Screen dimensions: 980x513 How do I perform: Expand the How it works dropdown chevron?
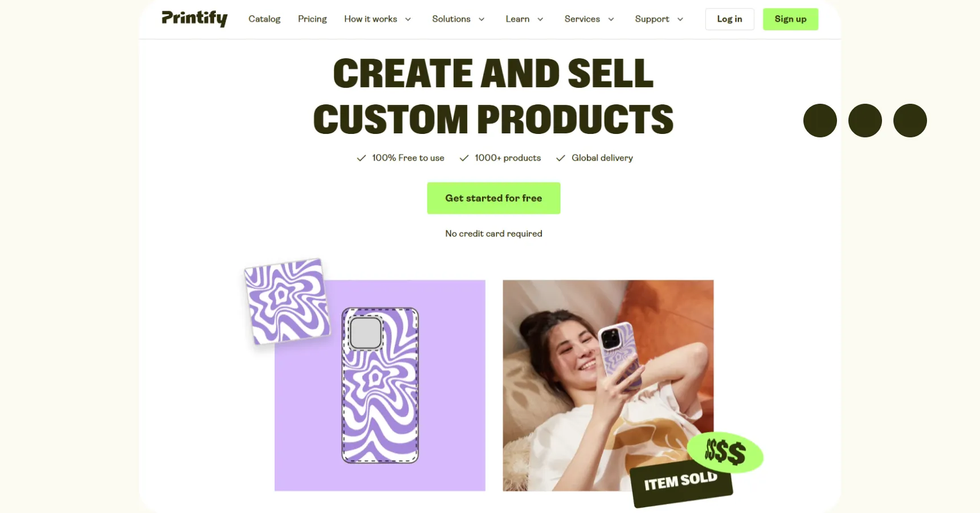[x=408, y=19]
